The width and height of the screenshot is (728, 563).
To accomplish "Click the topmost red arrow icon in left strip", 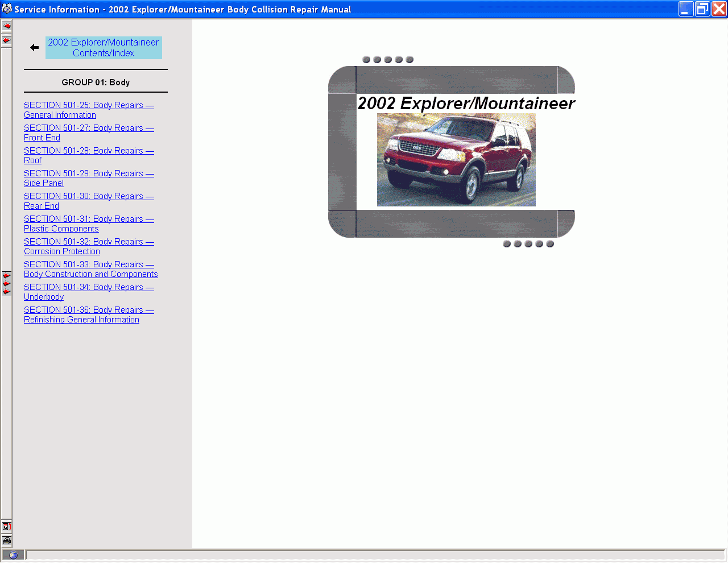I will 7,26.
